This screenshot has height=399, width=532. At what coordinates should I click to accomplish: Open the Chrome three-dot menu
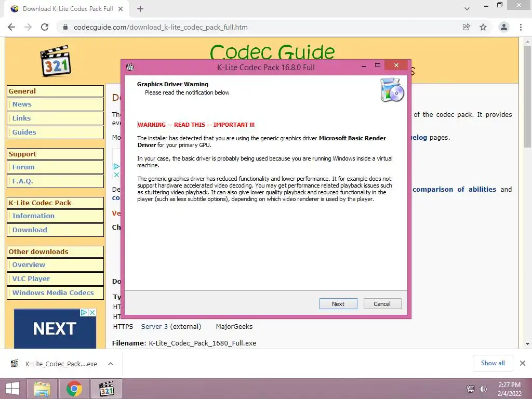click(521, 27)
